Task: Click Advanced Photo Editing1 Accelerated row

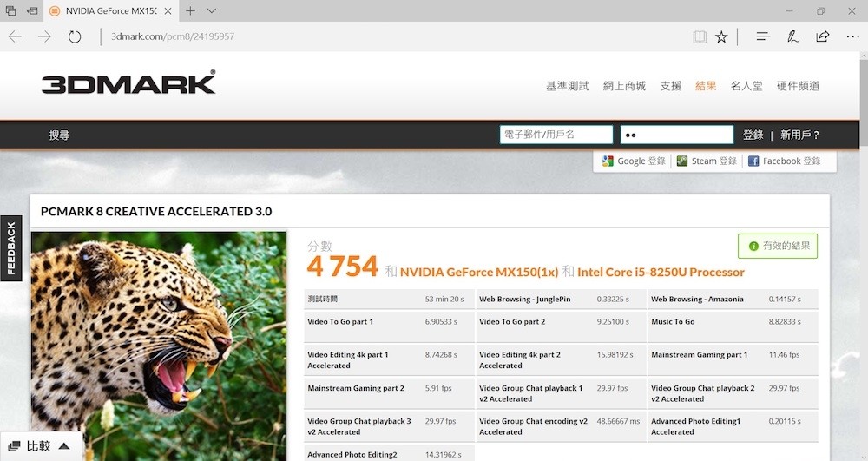Action: click(733, 426)
